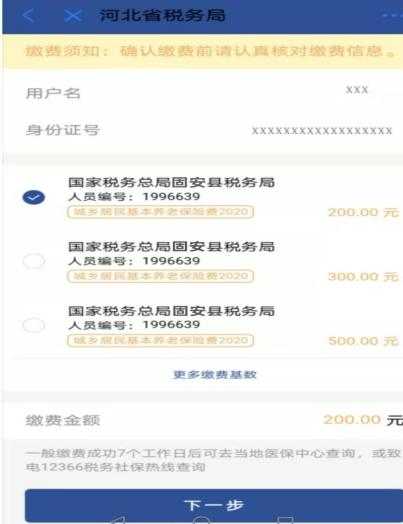Tap Android home circle button
The image size is (403, 524).
pyautogui.click(x=202, y=520)
